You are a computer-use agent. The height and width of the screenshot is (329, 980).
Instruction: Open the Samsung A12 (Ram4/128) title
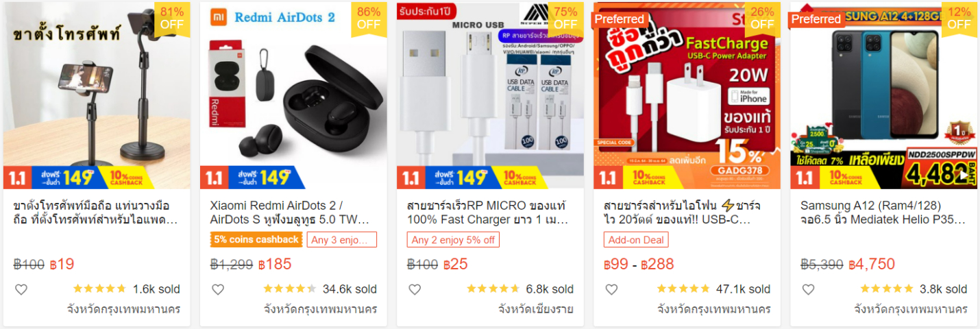[x=883, y=212]
